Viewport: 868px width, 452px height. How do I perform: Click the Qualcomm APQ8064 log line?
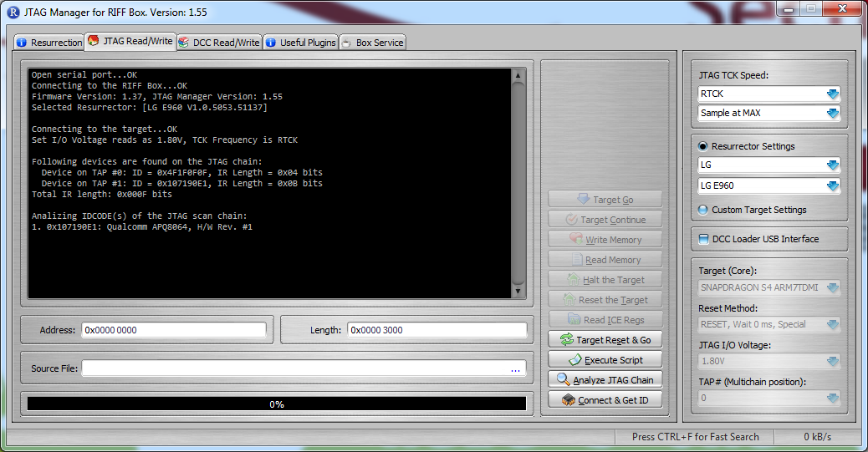(141, 226)
